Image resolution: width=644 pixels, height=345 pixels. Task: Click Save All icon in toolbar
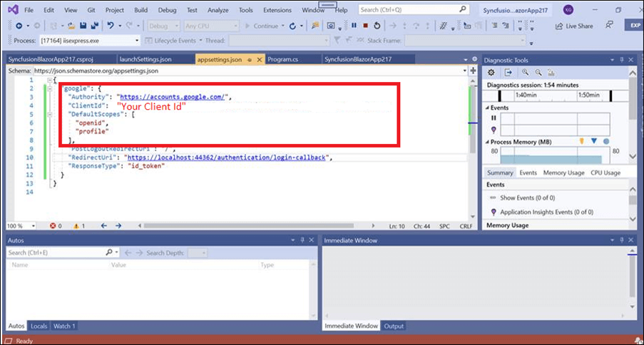[90, 26]
